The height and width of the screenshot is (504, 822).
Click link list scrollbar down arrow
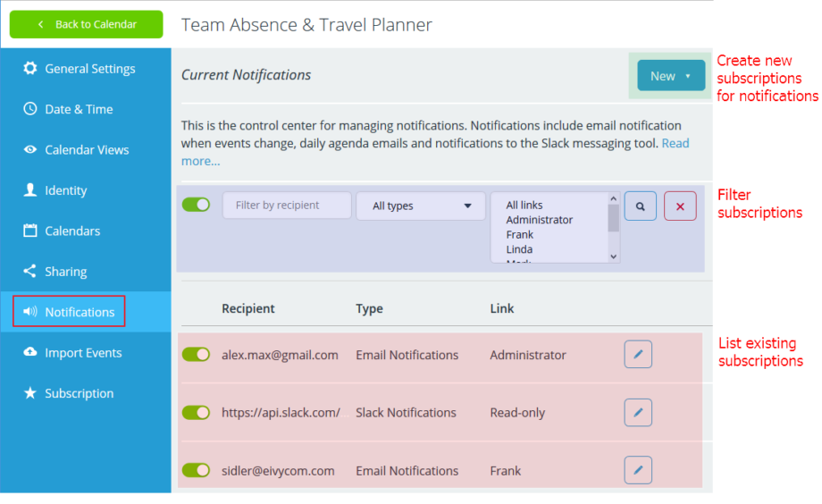click(x=613, y=256)
